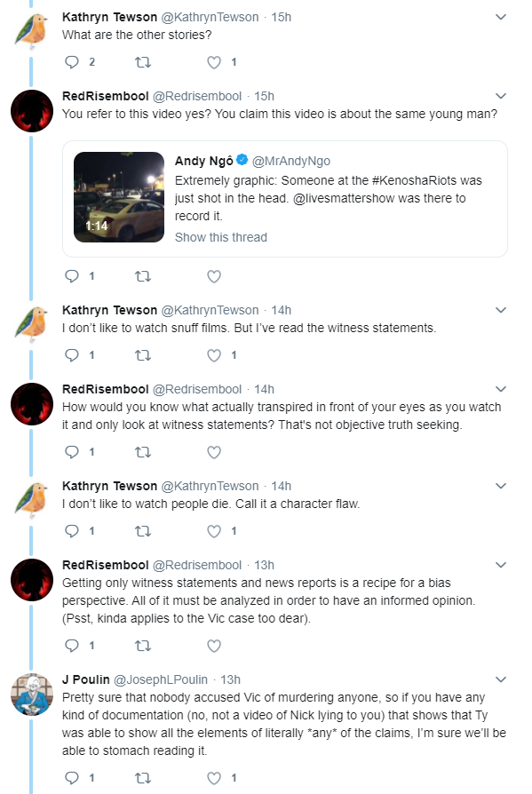Viewport: 532px width, 794px height.
Task: Retweet the "character flaw" tweet
Action: coord(143,531)
